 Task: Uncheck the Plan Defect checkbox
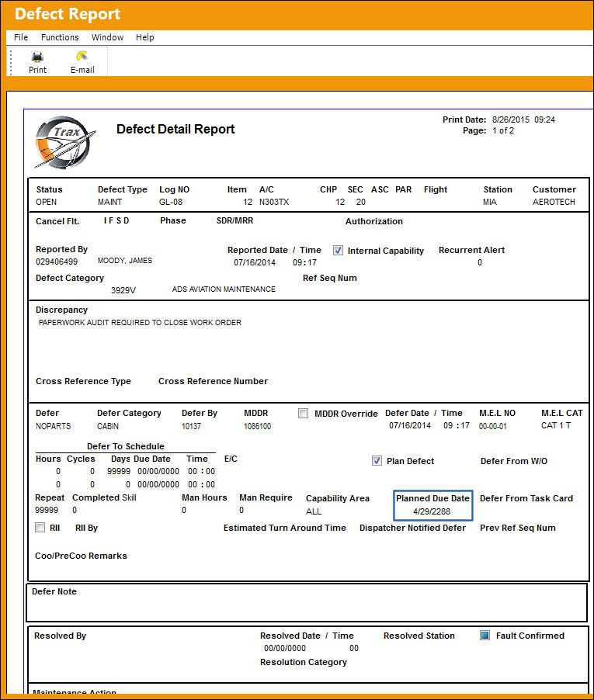point(377,461)
